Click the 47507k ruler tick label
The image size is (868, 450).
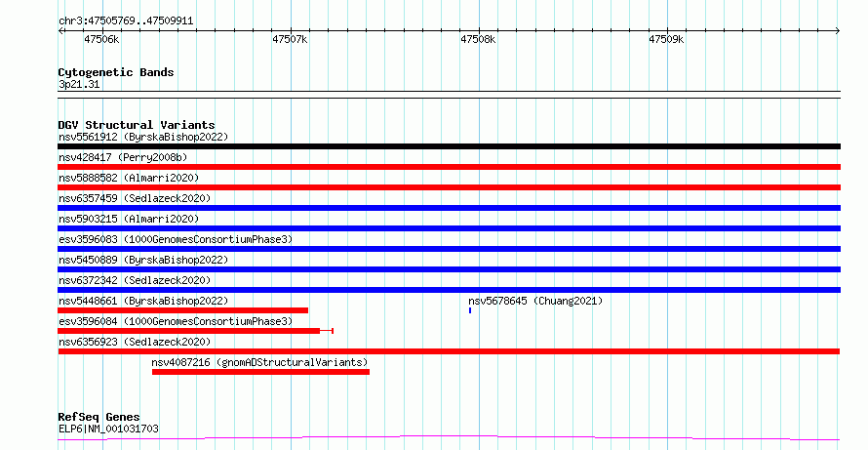(290, 39)
